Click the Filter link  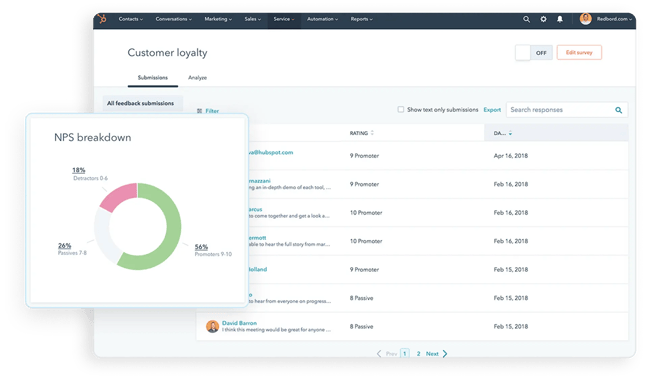click(x=212, y=111)
